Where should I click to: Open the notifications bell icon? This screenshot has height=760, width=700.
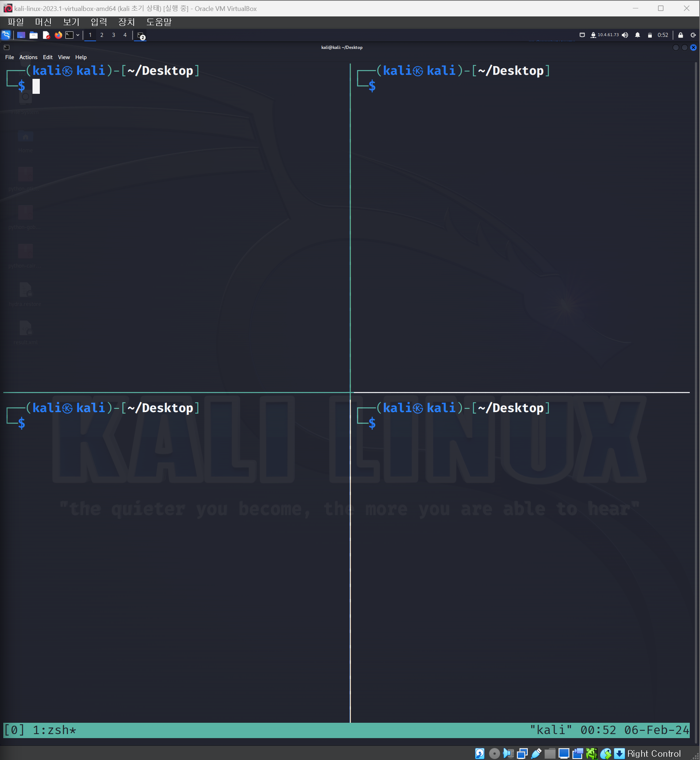pyautogui.click(x=638, y=35)
